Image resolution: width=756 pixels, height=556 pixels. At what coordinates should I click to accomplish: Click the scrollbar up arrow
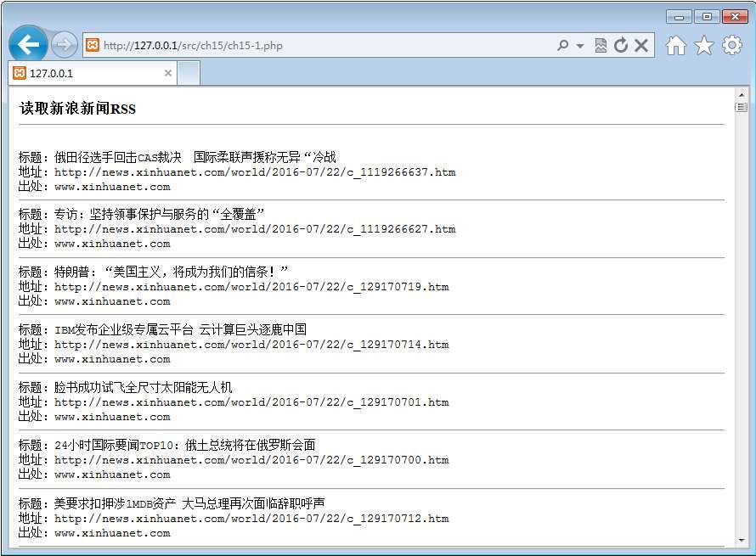click(x=741, y=95)
